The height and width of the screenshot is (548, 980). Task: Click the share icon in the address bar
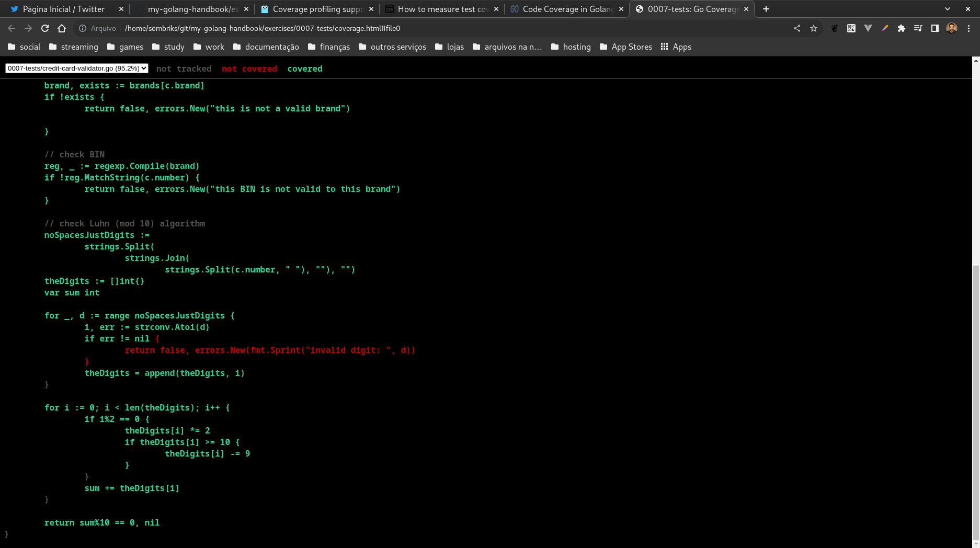point(797,28)
